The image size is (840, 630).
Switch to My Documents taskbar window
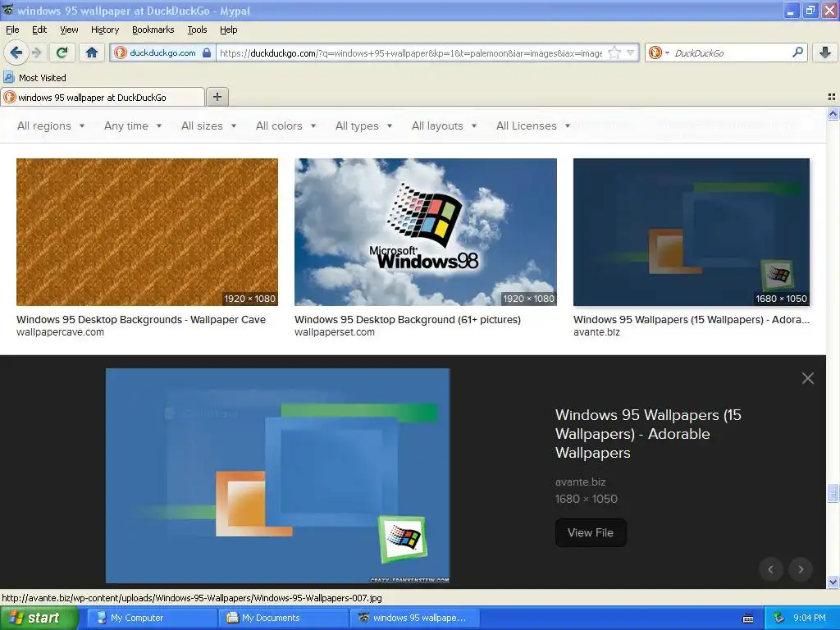[x=283, y=618]
